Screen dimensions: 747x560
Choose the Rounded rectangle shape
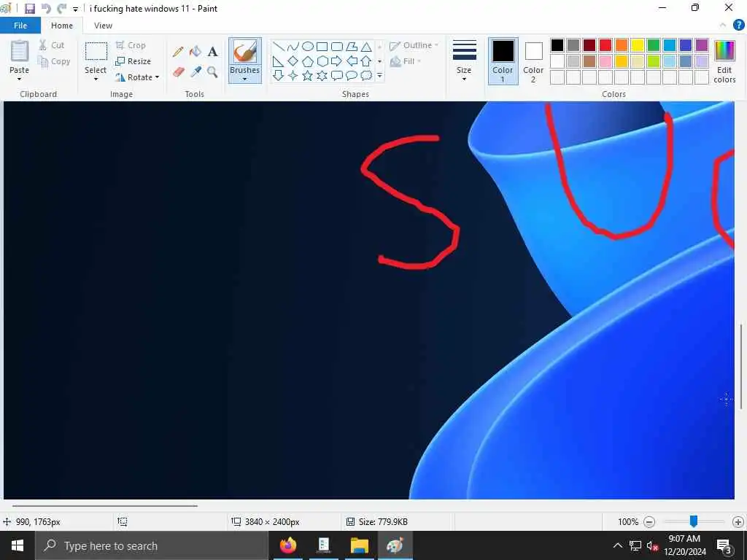pyautogui.click(x=337, y=47)
